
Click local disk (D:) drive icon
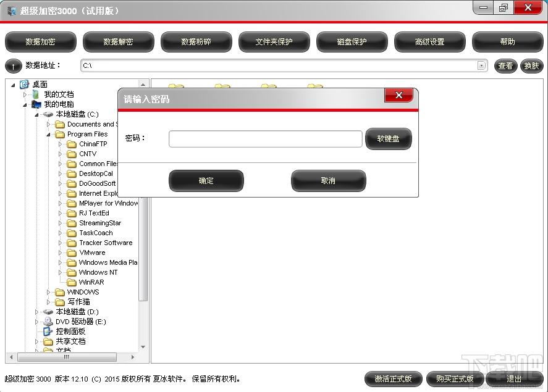[48, 312]
